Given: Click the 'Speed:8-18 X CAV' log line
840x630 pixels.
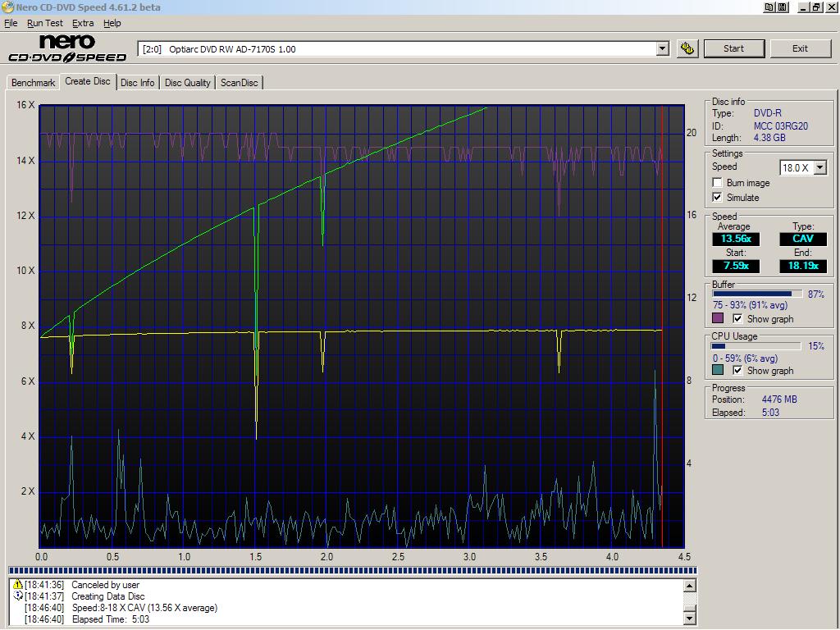Looking at the screenshot, I should 144,608.
